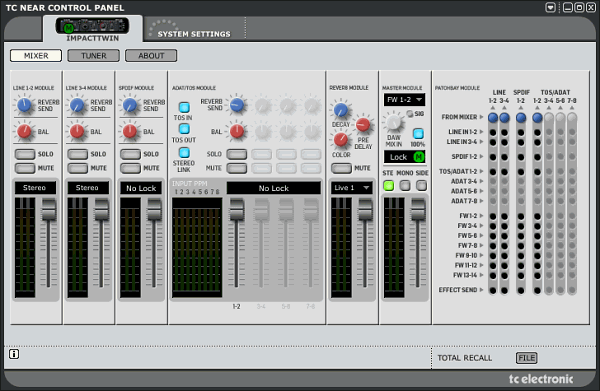Click EFFECT SEND to SPDIF 1-2 patch node
The image size is (600, 391).
tap(521, 290)
